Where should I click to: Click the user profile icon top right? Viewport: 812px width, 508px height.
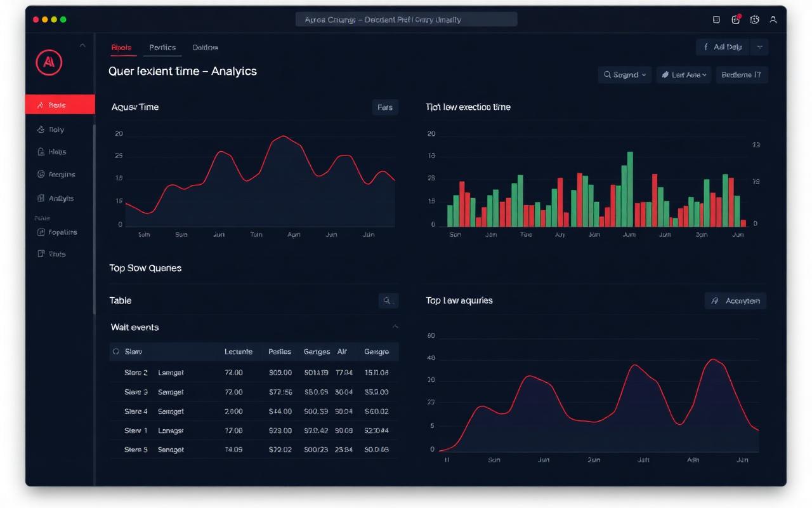point(773,19)
